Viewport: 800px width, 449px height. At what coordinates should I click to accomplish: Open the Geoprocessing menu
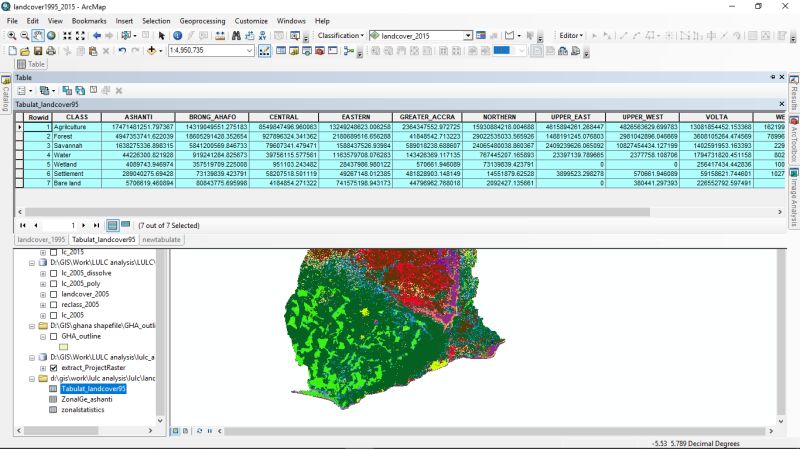tap(202, 21)
